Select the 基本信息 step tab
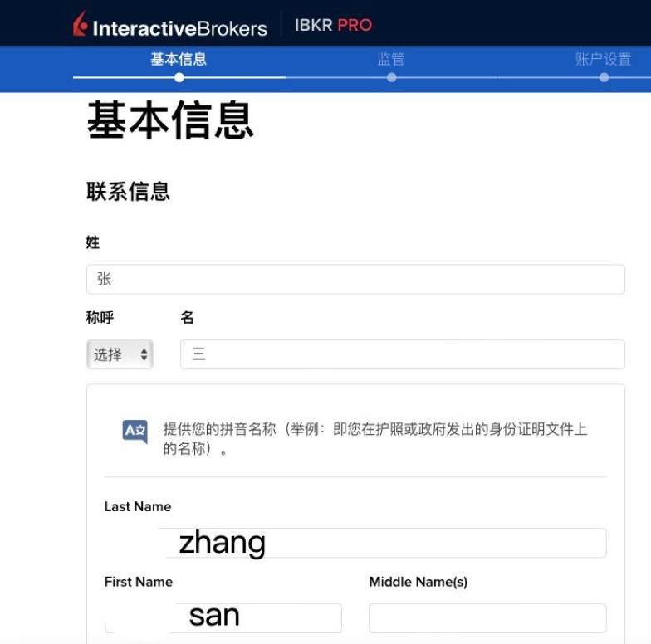The width and height of the screenshot is (651, 644). [179, 59]
